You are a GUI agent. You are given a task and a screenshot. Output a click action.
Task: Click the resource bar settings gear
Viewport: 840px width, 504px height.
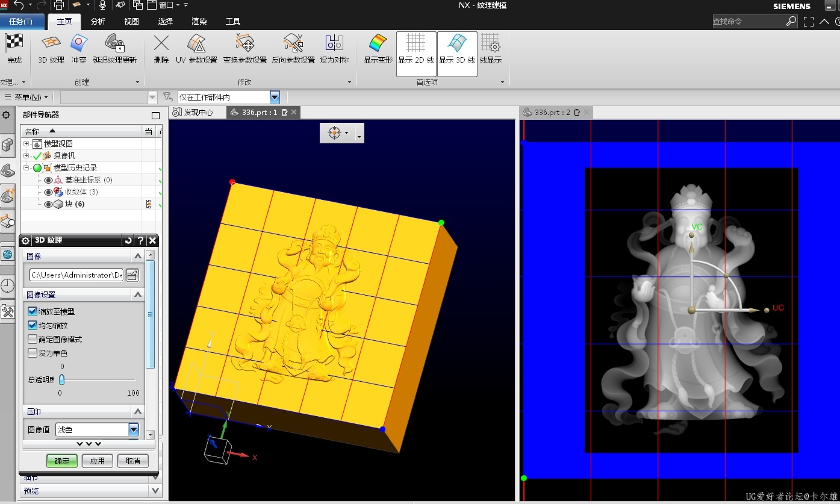pyautogui.click(x=6, y=114)
